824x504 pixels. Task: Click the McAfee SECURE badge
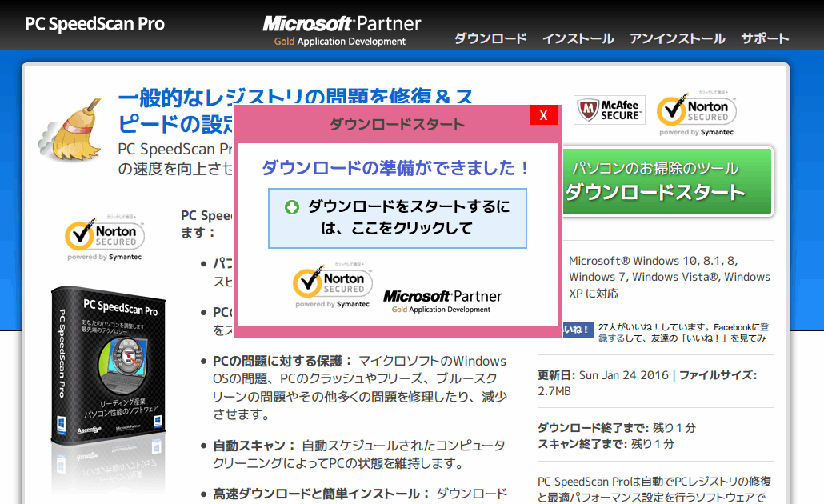(609, 110)
